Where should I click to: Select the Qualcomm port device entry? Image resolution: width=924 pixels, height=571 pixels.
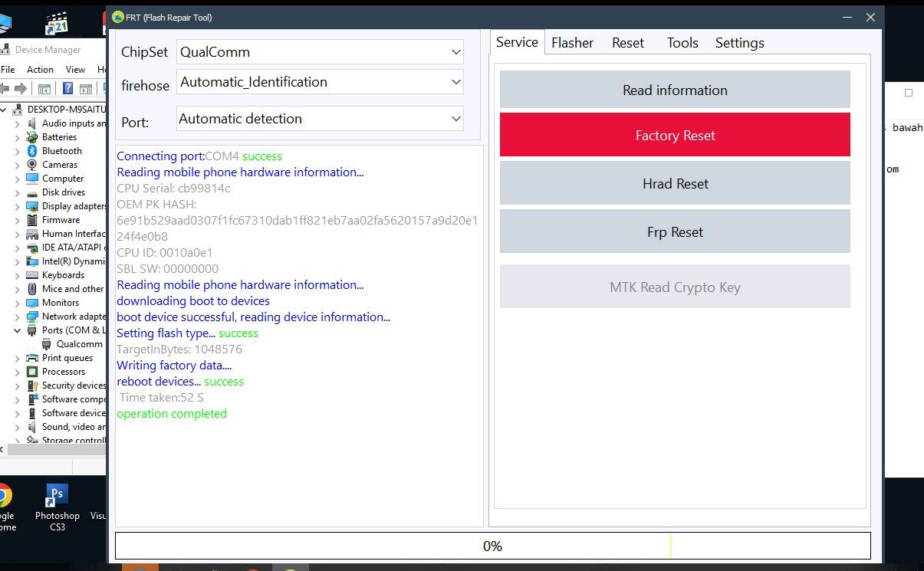click(x=79, y=344)
